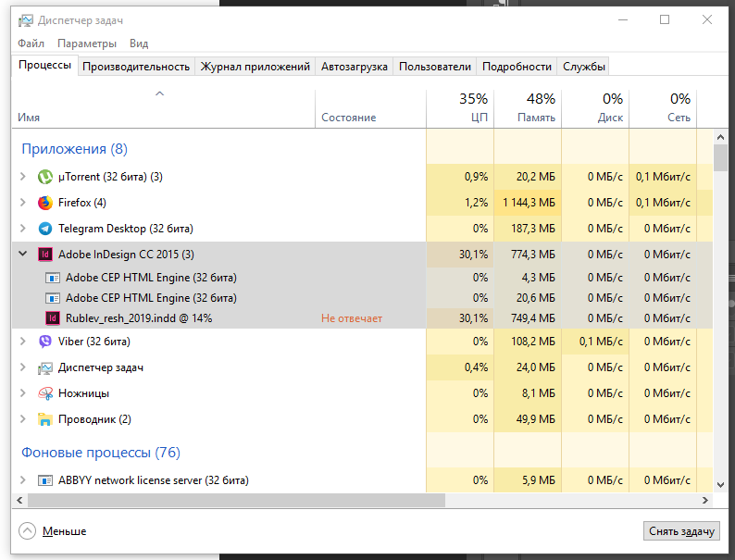This screenshot has width=735, height=560.
Task: Click the Диспетчер задач process row icon
Action: point(45,367)
